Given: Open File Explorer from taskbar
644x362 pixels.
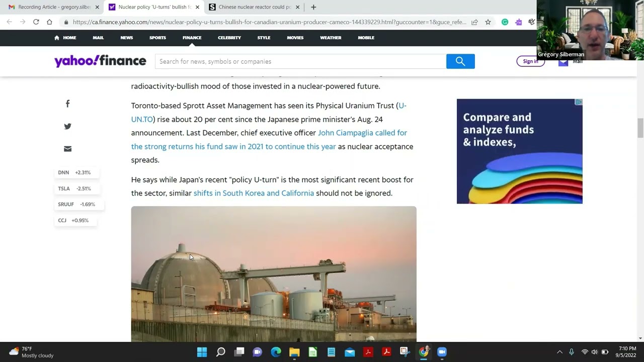Looking at the screenshot, I should click(294, 352).
